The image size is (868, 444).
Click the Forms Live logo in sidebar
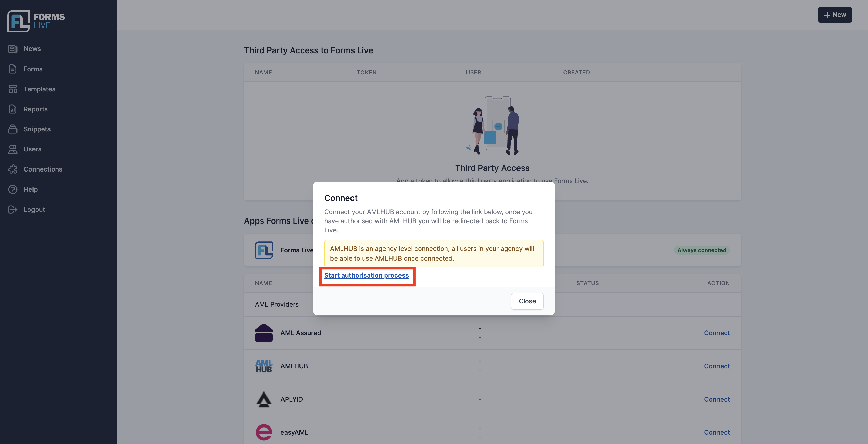tap(36, 21)
